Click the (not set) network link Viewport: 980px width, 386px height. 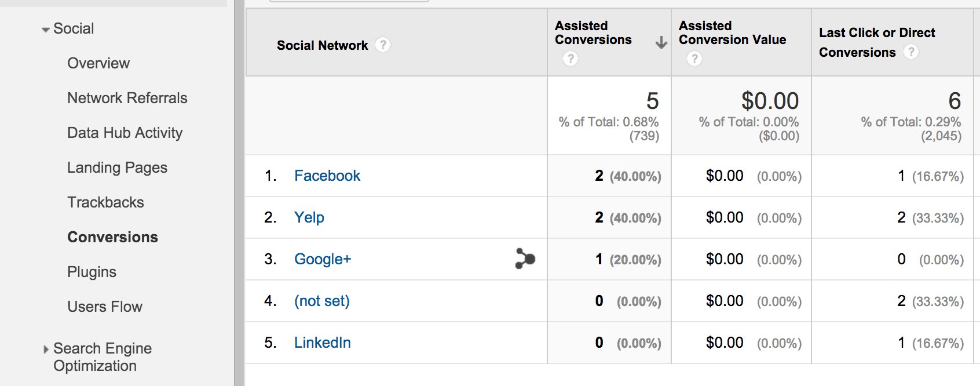click(x=321, y=301)
